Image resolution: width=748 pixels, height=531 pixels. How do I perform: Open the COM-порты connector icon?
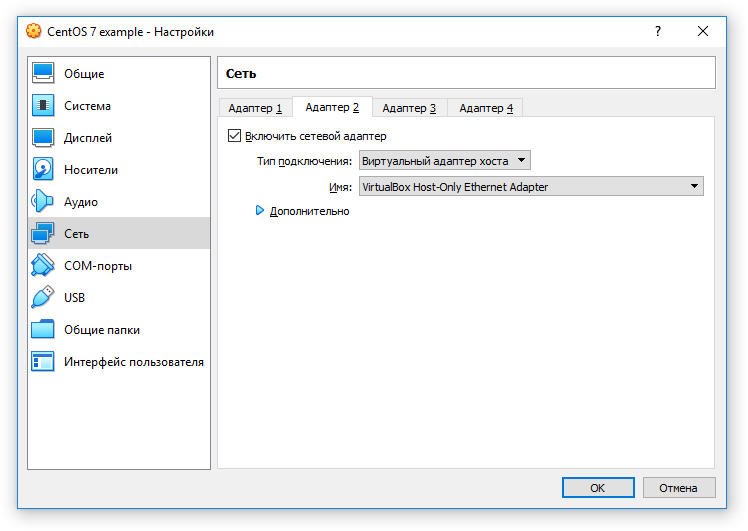tap(43, 265)
